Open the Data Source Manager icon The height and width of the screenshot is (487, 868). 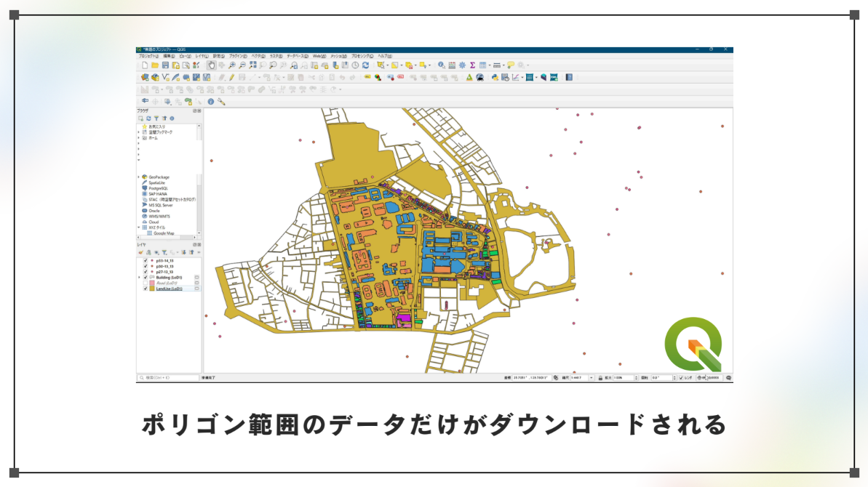coord(145,77)
